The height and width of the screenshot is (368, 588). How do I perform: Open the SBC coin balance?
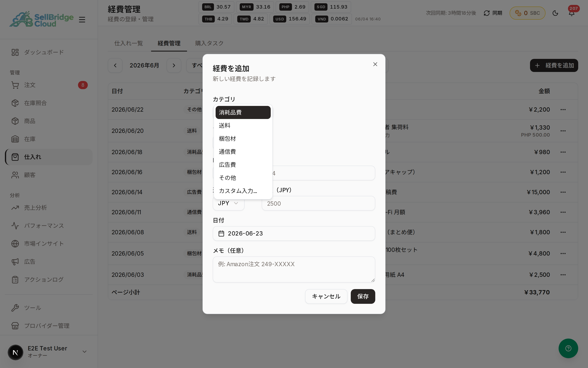click(527, 13)
